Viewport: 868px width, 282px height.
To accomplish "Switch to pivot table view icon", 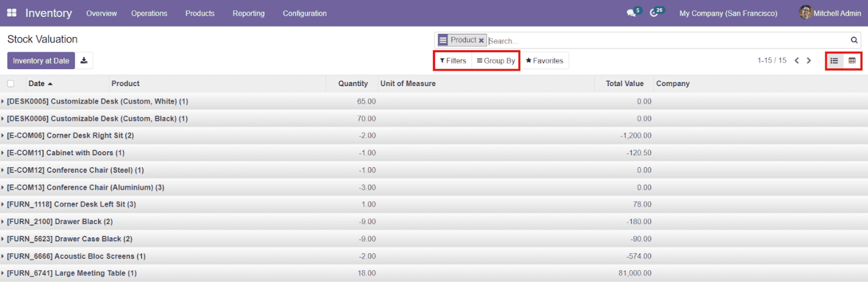I will tap(852, 61).
